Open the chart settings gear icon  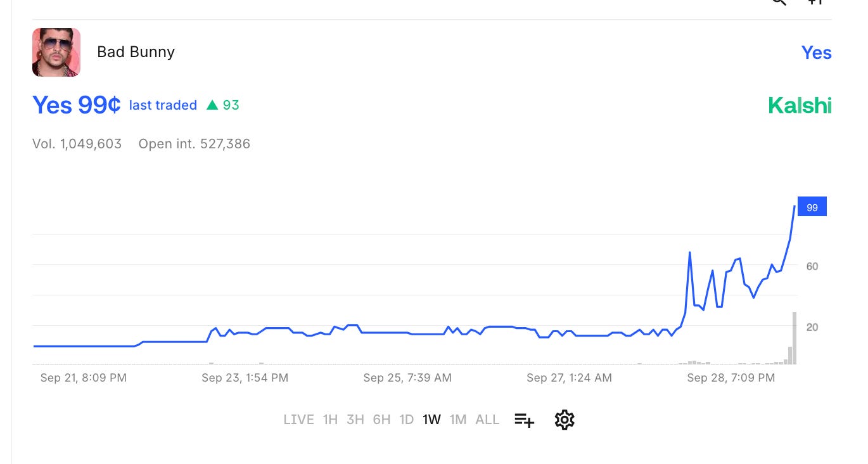(564, 420)
